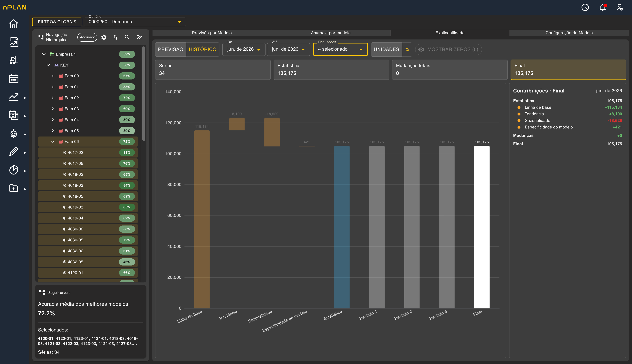This screenshot has width=632, height=364.
Task: Click the sort arrows icon
Action: [x=115, y=37]
